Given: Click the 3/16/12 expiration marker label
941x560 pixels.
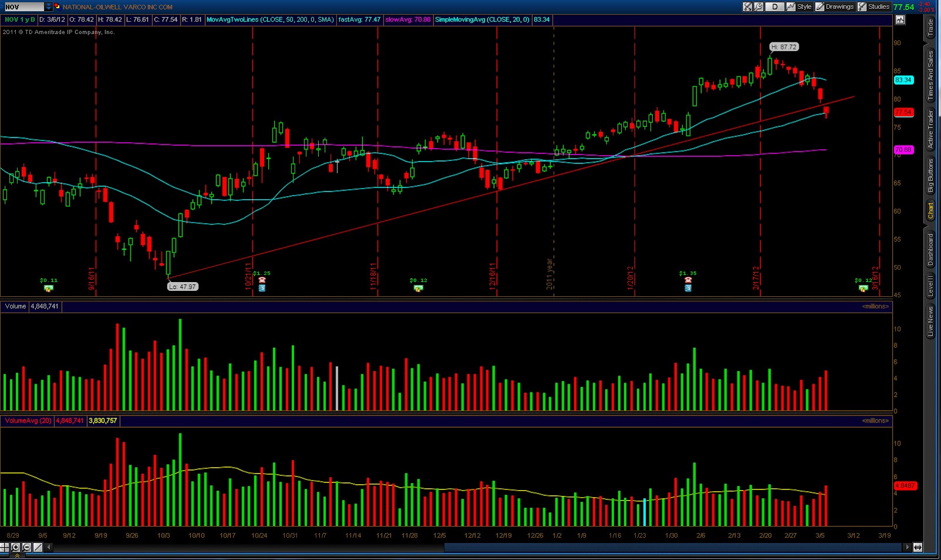Looking at the screenshot, I should [x=876, y=278].
